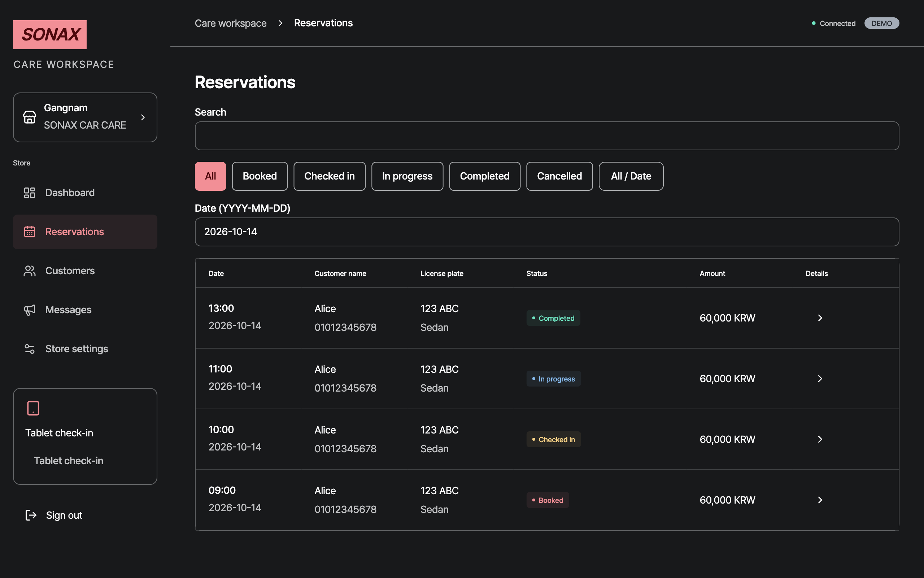Screen dimensions: 924x578
Task: Click the Amount column header
Action: click(x=712, y=273)
